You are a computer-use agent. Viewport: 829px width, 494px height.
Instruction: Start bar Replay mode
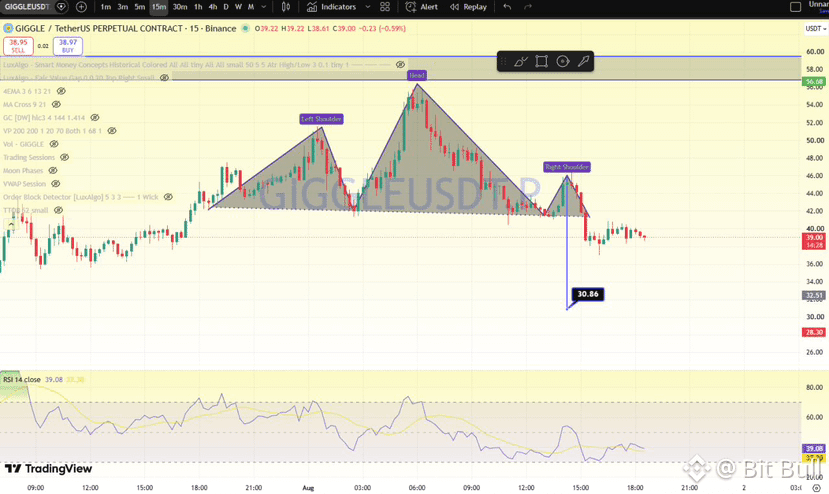468,7
